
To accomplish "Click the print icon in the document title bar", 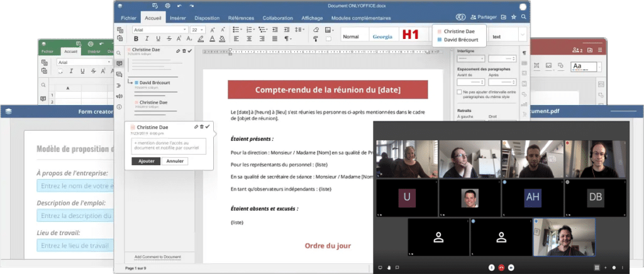I will tap(167, 6).
